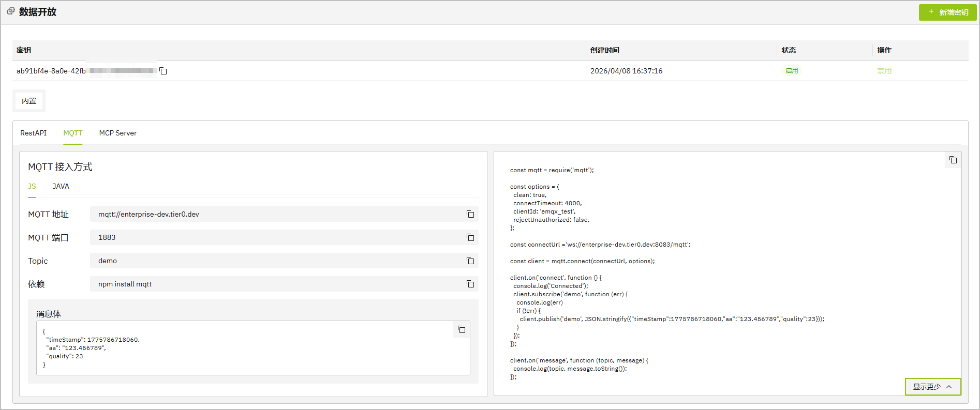The height and width of the screenshot is (410, 980).
Task: Click the 数据开放 page title icon
Action: (x=11, y=11)
